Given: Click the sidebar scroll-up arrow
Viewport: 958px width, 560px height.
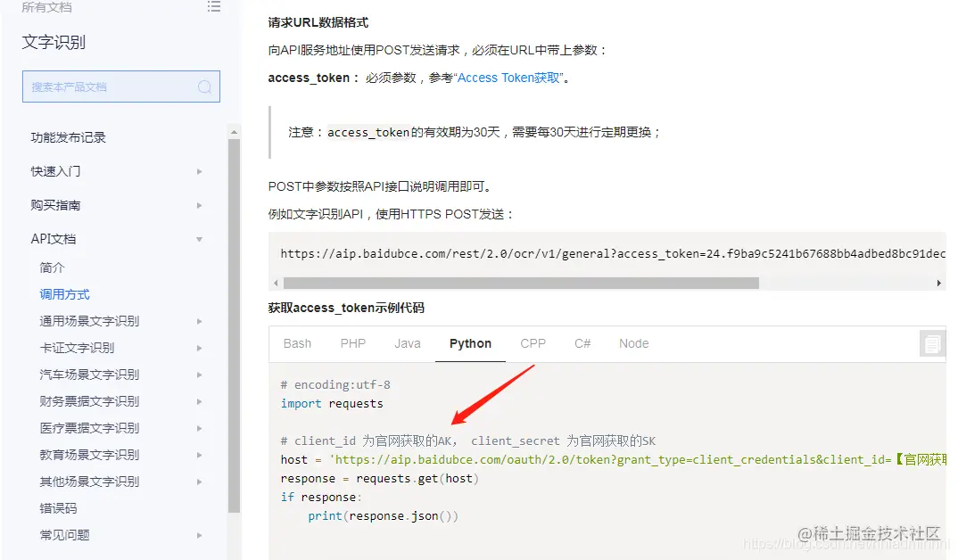Looking at the screenshot, I should point(234,132).
